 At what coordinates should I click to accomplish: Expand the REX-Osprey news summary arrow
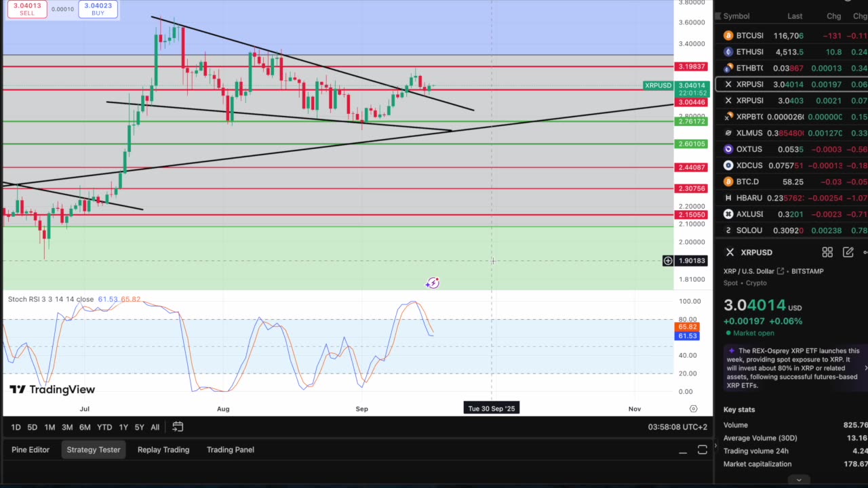pos(865,368)
